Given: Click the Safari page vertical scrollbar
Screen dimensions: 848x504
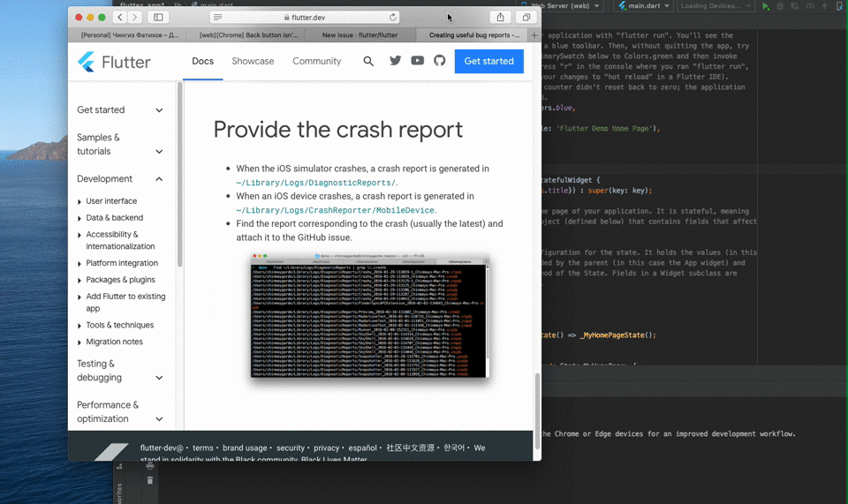Looking at the screenshot, I should pyautogui.click(x=537, y=410).
